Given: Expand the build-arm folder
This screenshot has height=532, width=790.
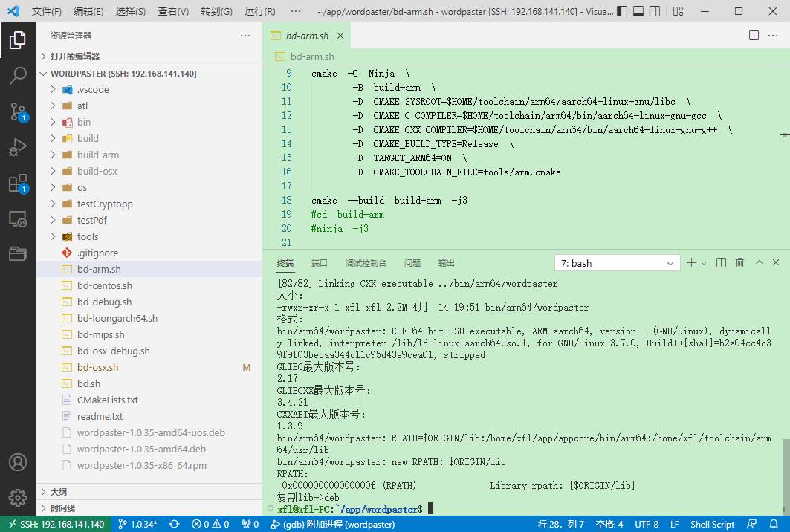Looking at the screenshot, I should click(97, 155).
